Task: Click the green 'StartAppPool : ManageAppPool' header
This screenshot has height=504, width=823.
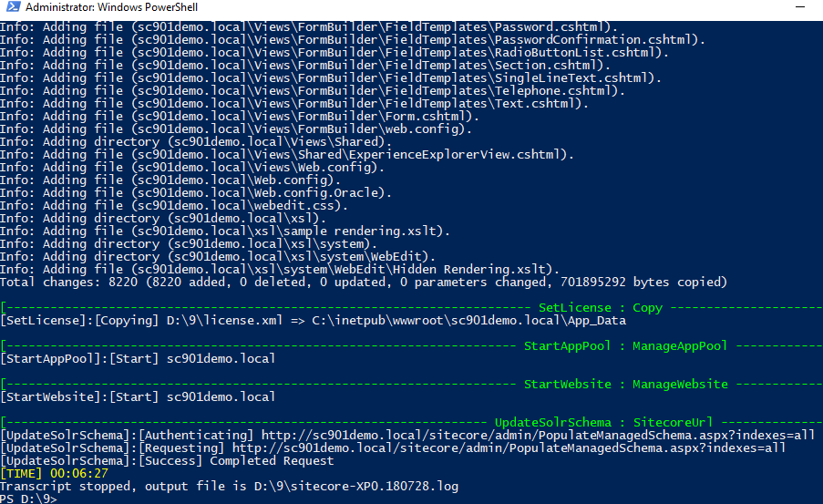Action: (x=625, y=346)
